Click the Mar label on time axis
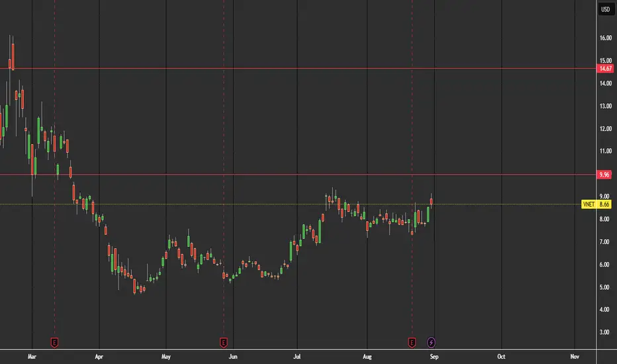The image size is (617, 364). (x=32, y=357)
